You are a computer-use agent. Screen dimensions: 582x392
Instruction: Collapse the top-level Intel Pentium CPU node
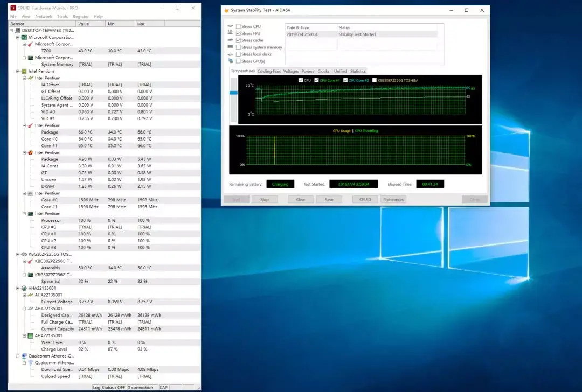17,71
